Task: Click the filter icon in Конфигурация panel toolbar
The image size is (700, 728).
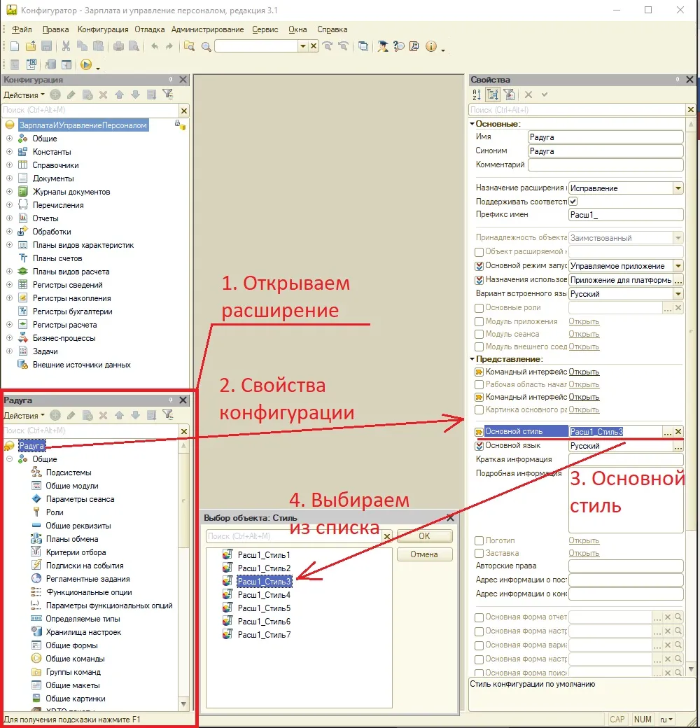Action: 167,94
